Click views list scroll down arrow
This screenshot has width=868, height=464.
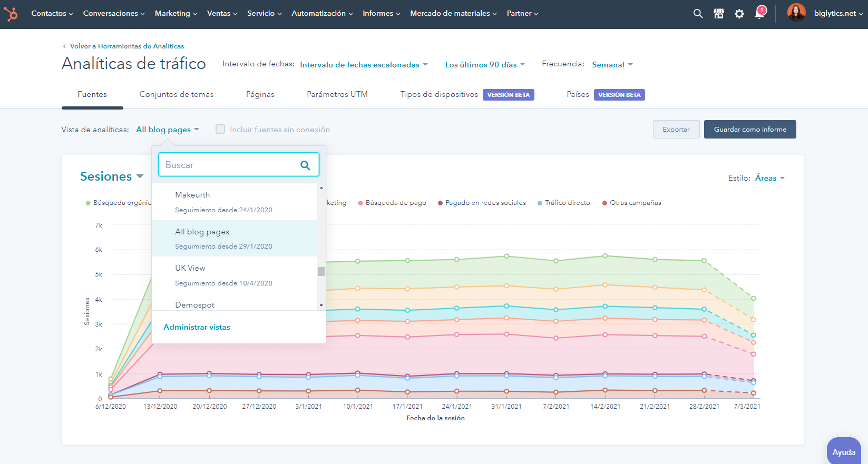(321, 305)
